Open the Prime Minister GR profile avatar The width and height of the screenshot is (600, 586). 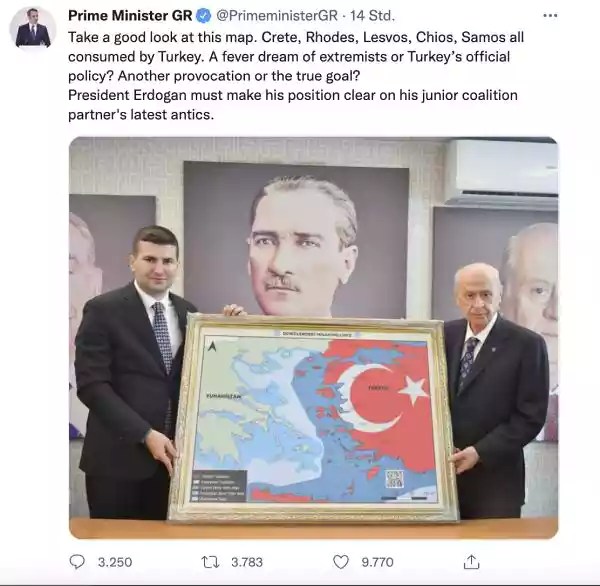click(33, 28)
